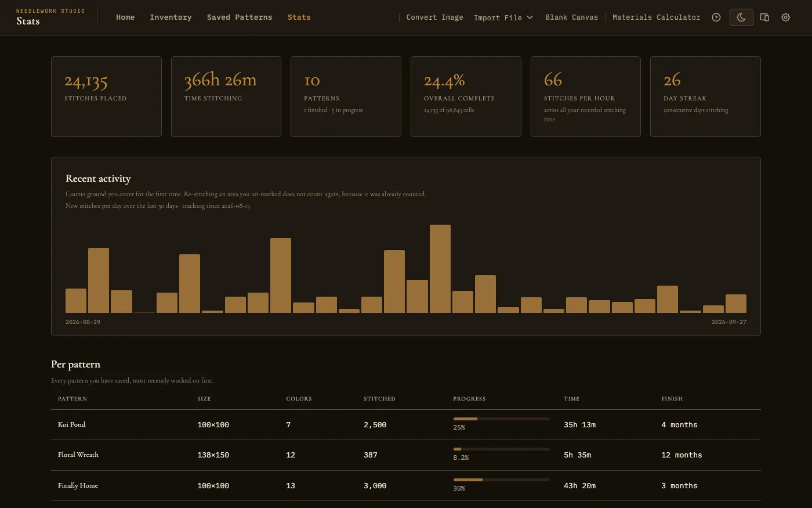Switch to the Inventory tab
This screenshot has width=812, height=508.
[x=171, y=17]
